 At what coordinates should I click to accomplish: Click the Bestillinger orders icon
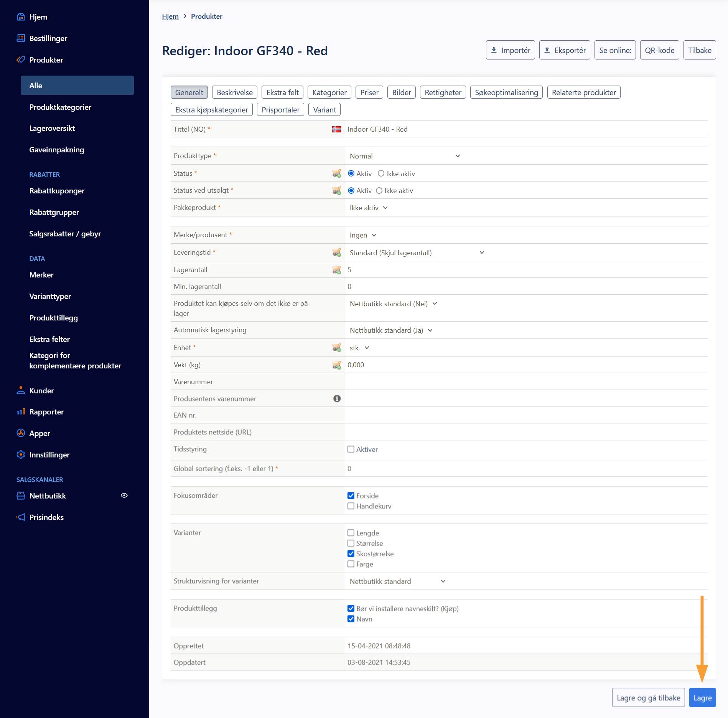(x=21, y=38)
